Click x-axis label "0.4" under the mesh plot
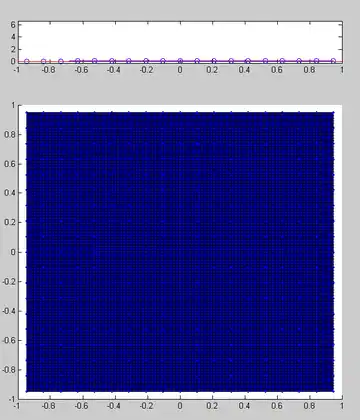This screenshot has width=360, height=420. point(244,406)
